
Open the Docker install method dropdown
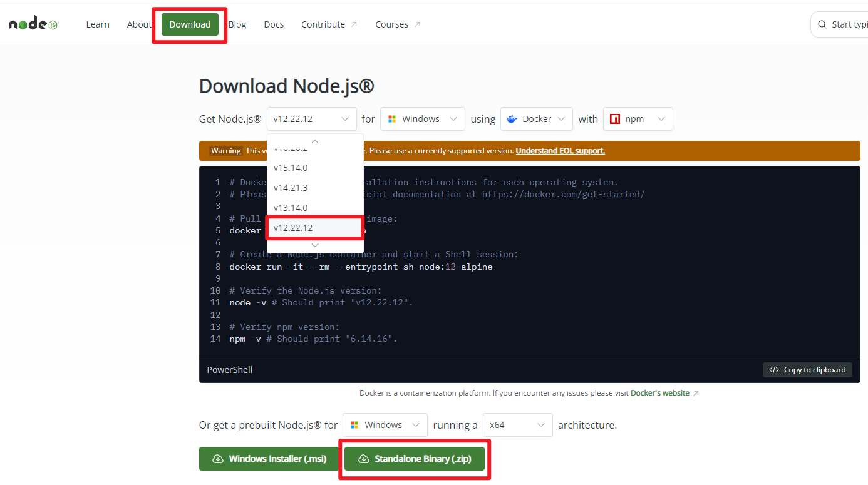(537, 119)
